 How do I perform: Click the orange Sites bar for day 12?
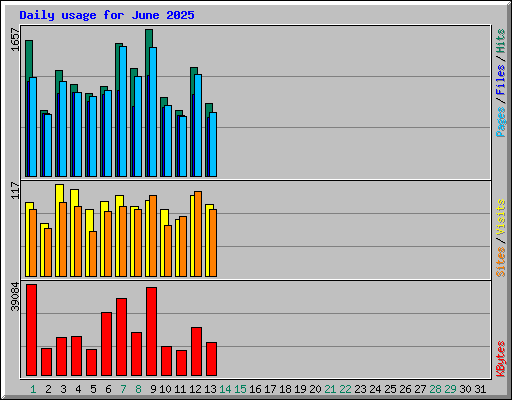click(198, 234)
